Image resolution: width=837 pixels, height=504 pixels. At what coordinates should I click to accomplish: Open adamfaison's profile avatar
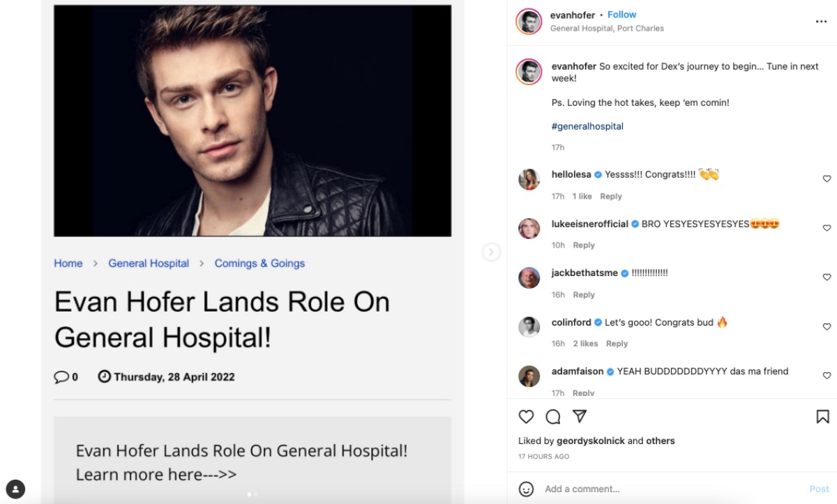tap(529, 376)
